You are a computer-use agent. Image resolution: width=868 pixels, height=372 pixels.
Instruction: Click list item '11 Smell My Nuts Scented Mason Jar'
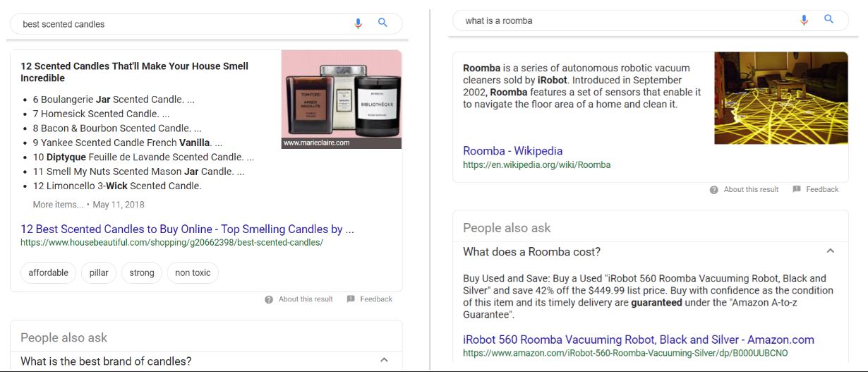click(x=138, y=172)
